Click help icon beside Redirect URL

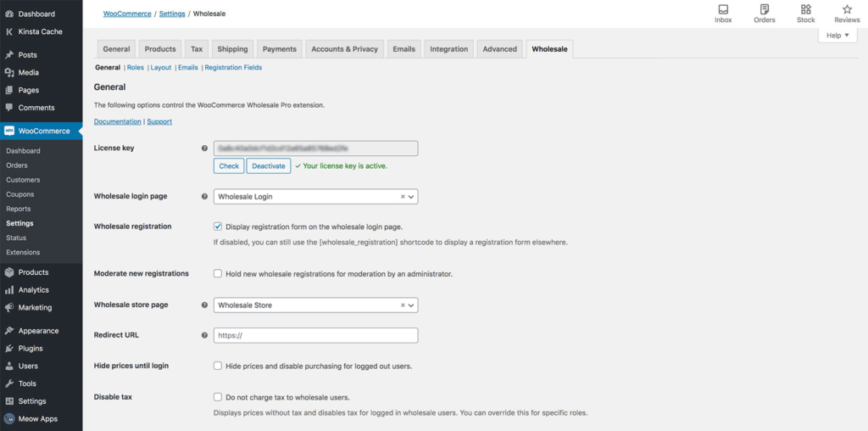pos(204,335)
